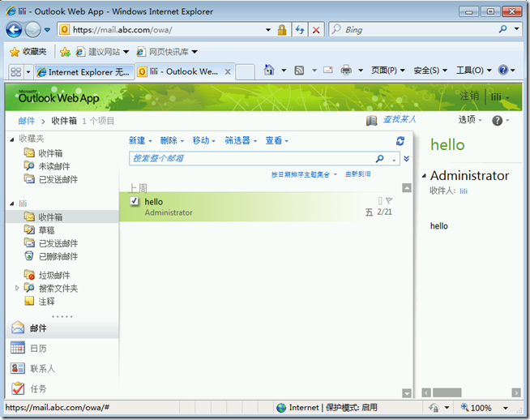The width and height of the screenshot is (530, 420).
Task: Open Contacts in navigation pane
Action: coord(62,368)
